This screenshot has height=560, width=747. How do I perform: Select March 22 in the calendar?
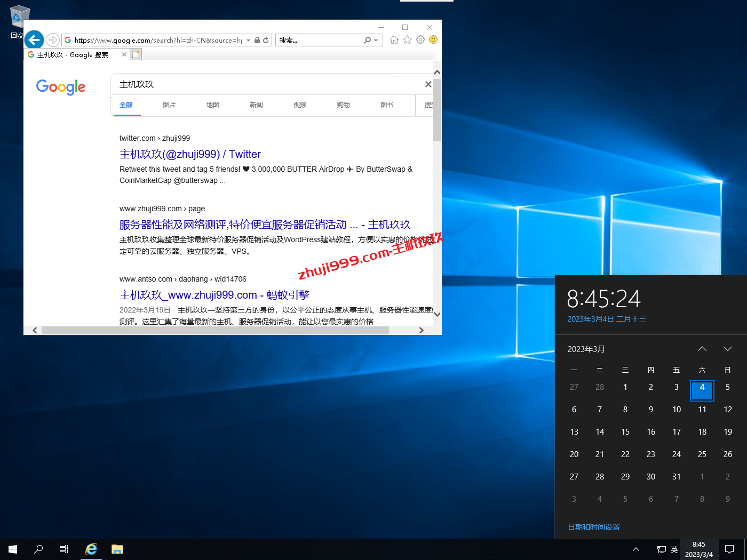[625, 454]
